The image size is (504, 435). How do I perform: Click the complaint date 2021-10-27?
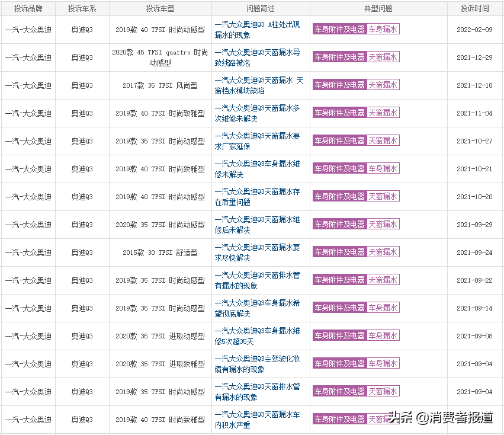474,141
